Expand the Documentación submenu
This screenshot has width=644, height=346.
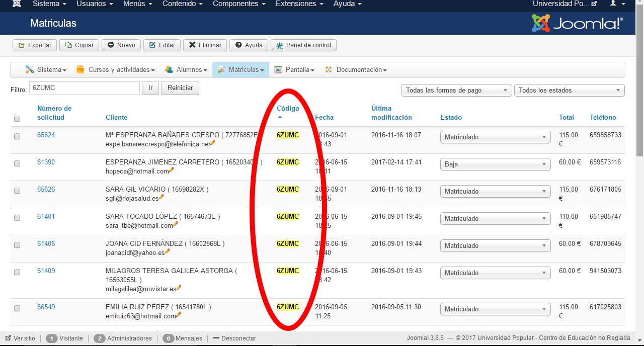[x=356, y=70]
